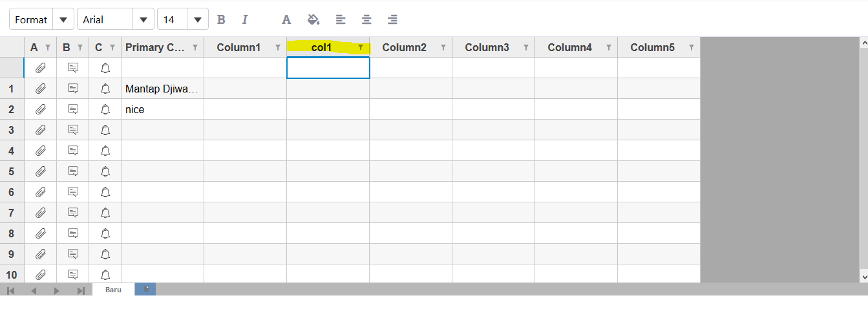Toggle bold text formatting
The height and width of the screenshot is (311, 868).
tap(221, 19)
